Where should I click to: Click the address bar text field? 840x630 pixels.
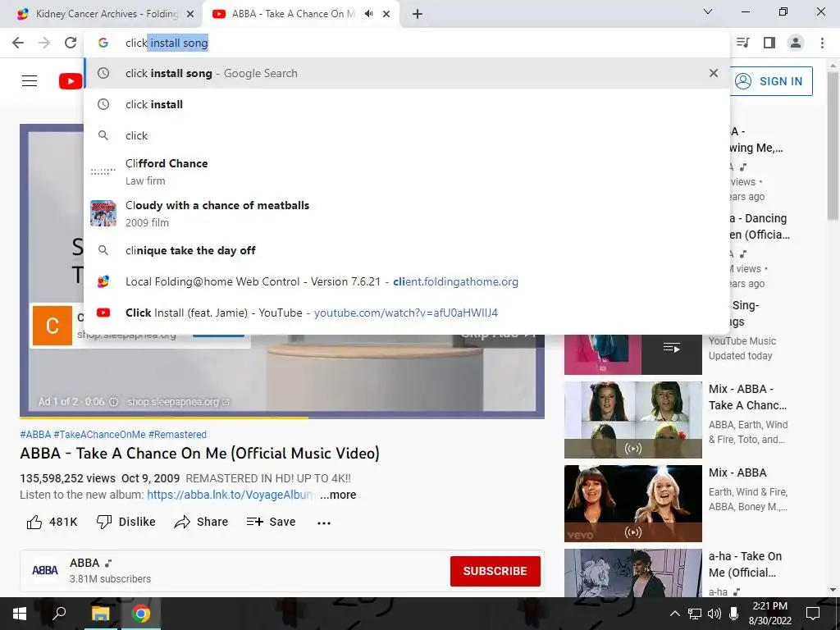pos(407,43)
